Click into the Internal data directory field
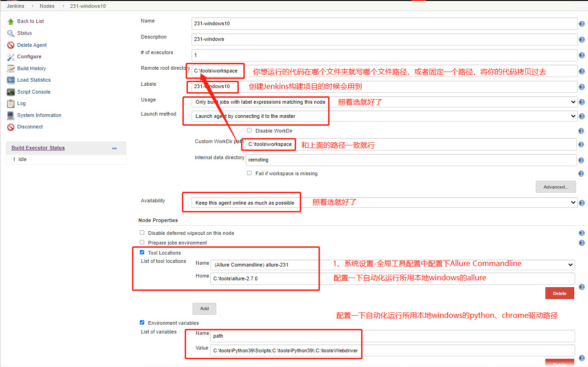This screenshot has height=367, width=588. point(411,160)
